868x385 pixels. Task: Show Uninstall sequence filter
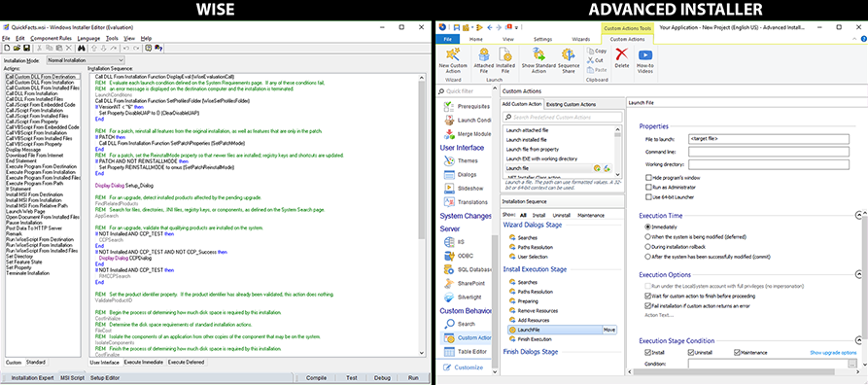(562, 215)
